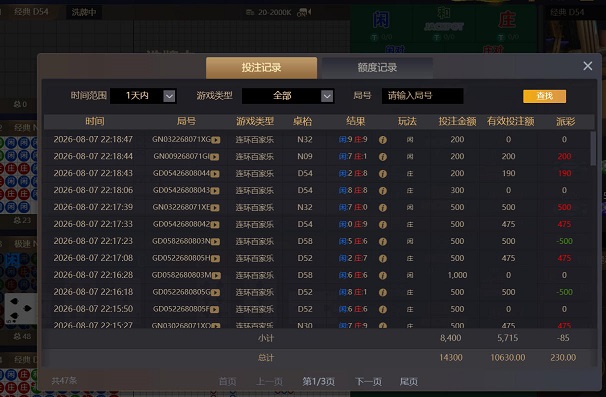
Task: Open result info icon for 22:17:39 bet
Action: [x=383, y=208]
